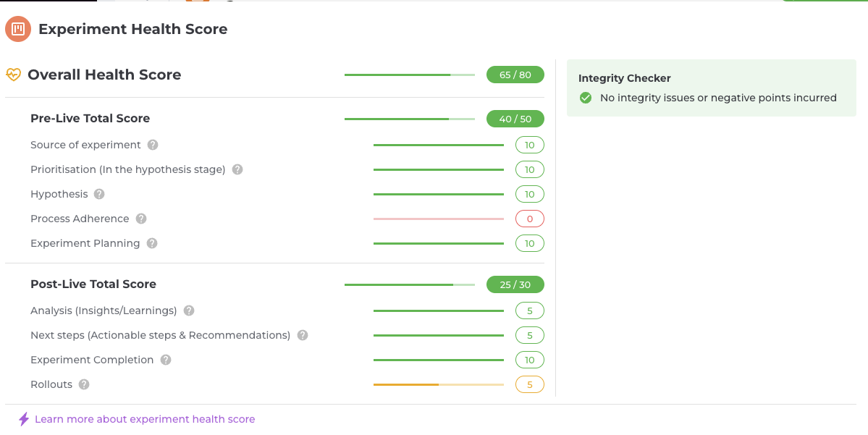868x435 pixels.
Task: Click help icon for Analysis (Insights/Learnings)
Action: [190, 311]
